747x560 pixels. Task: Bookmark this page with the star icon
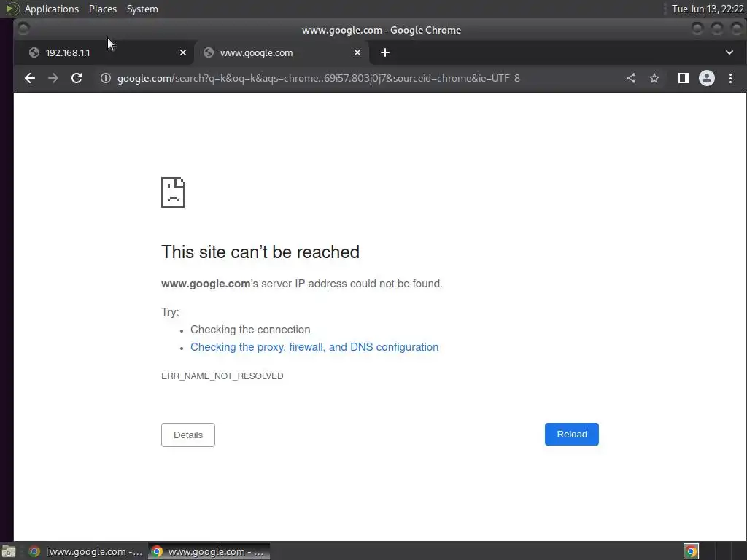tap(654, 78)
